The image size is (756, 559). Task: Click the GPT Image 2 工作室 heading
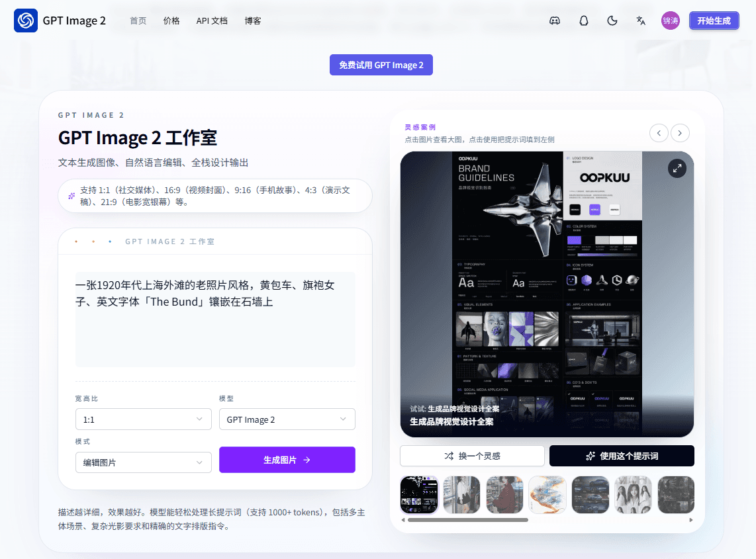[x=138, y=138]
